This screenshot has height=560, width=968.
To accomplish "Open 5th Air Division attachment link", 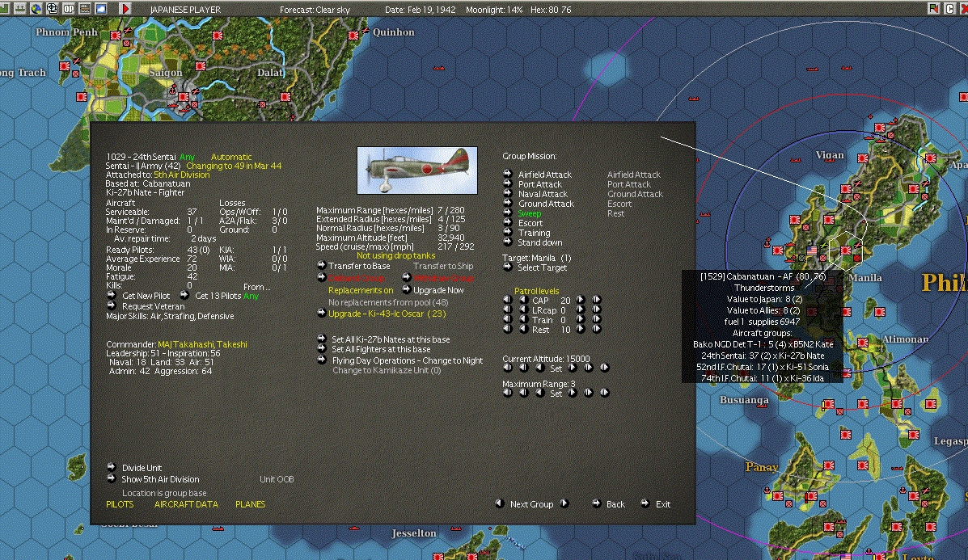I will [181, 175].
